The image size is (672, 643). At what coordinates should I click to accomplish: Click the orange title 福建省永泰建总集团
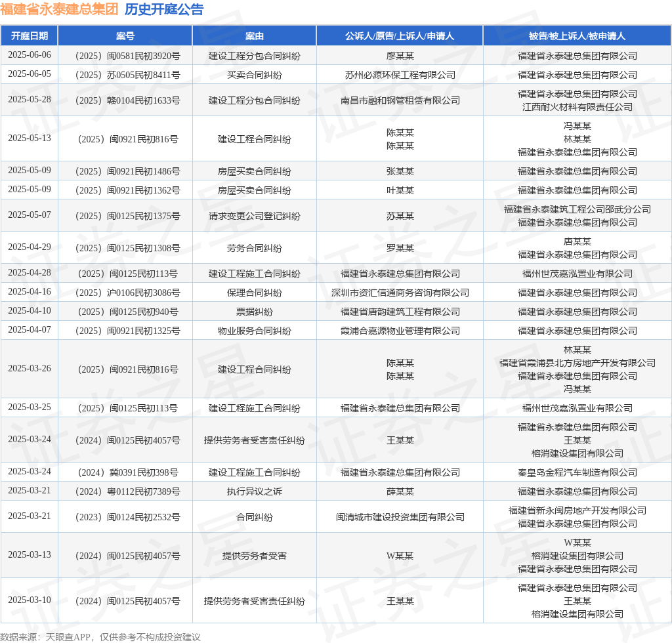point(59,9)
